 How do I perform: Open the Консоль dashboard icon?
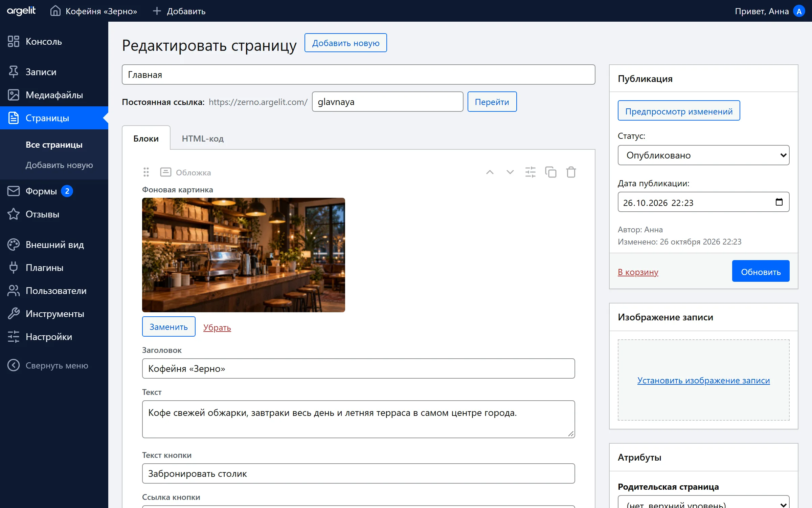point(14,41)
